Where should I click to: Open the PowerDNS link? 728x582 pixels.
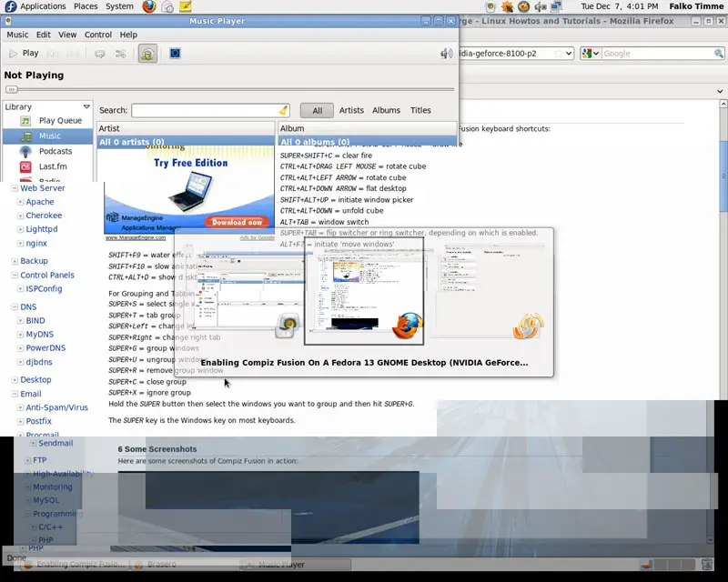(45, 348)
